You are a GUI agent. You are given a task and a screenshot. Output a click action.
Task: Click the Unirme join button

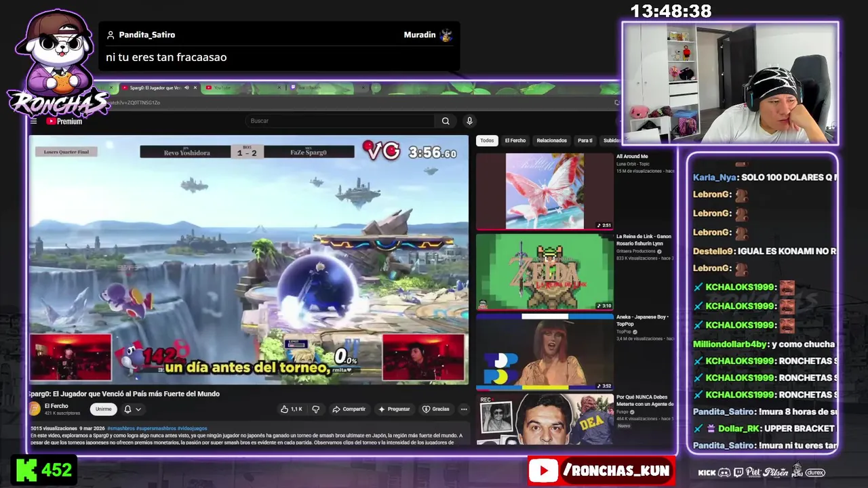103,409
